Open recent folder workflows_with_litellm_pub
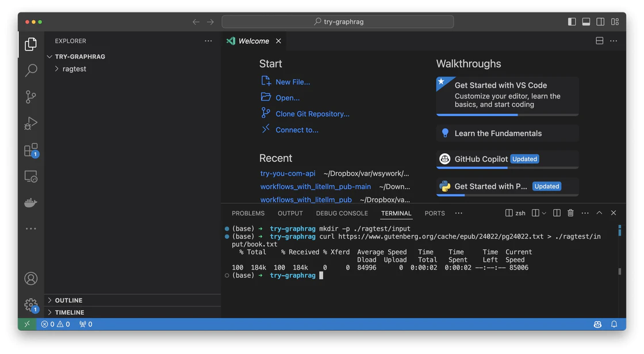 pyautogui.click(x=306, y=199)
